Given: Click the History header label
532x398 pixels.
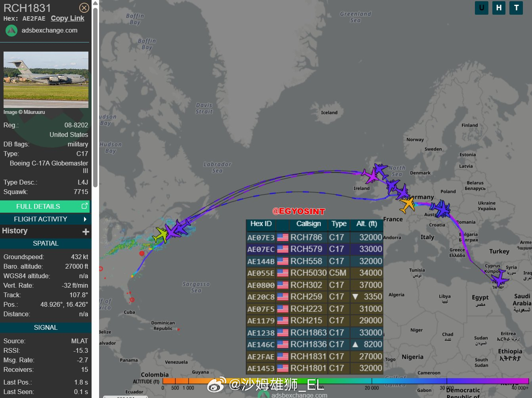Looking at the screenshot, I should pos(15,231).
